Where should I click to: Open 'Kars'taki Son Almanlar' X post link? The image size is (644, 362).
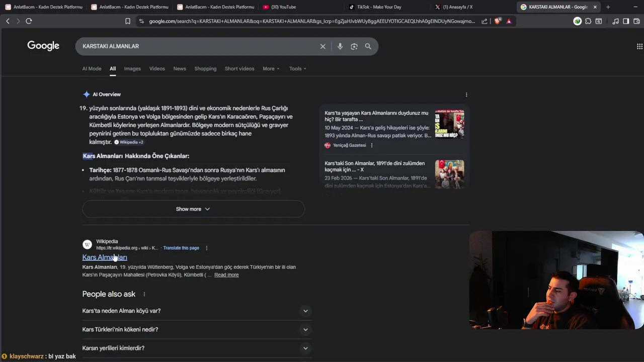pyautogui.click(x=375, y=166)
